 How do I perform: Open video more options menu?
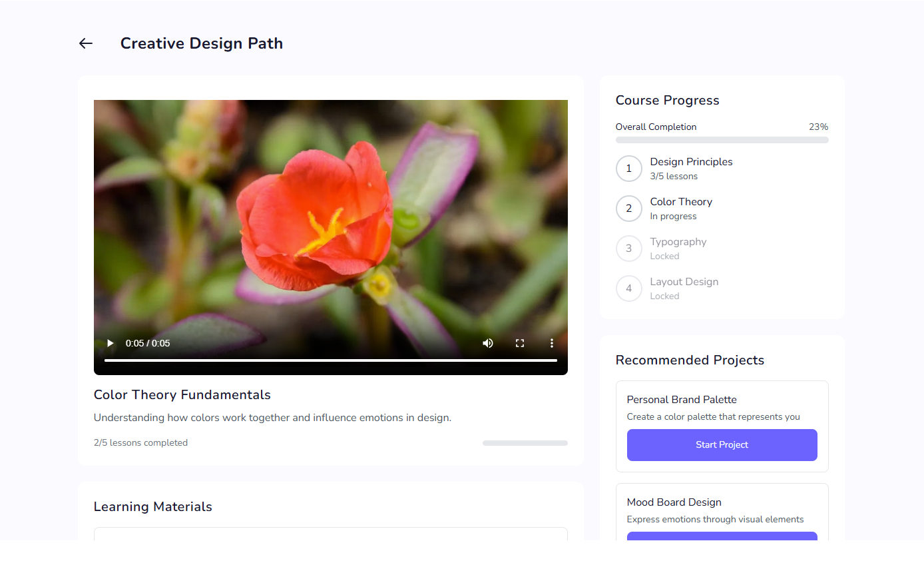(551, 343)
